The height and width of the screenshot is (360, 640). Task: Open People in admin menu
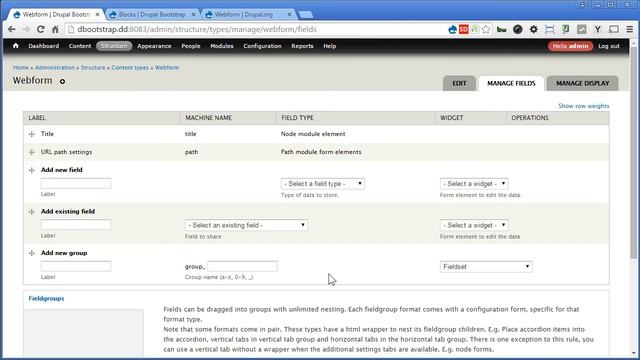point(191,46)
